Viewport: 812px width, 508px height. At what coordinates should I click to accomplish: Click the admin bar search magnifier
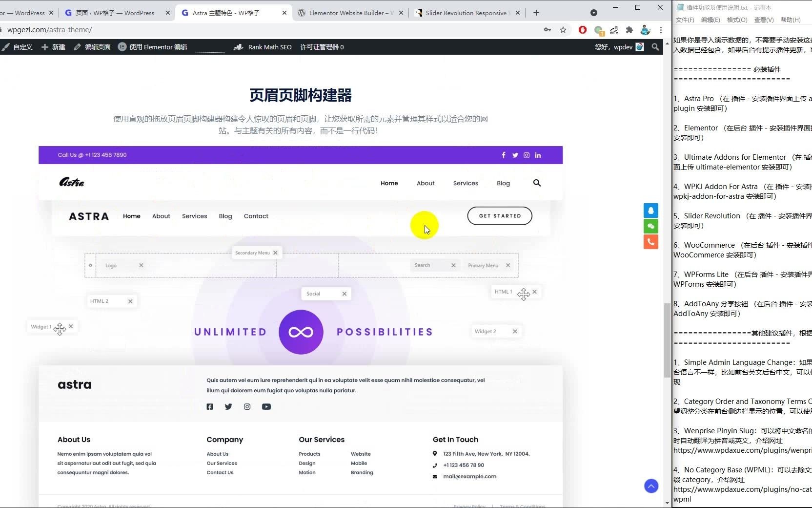click(655, 47)
